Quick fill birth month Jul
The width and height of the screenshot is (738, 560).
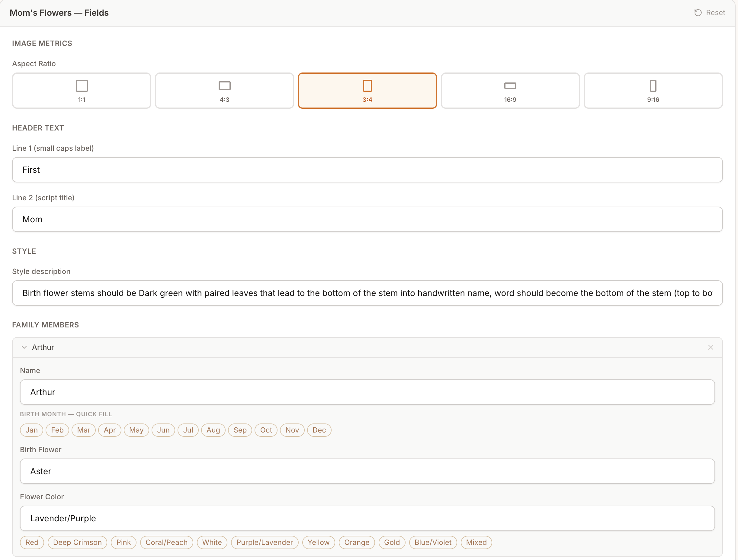click(x=188, y=430)
